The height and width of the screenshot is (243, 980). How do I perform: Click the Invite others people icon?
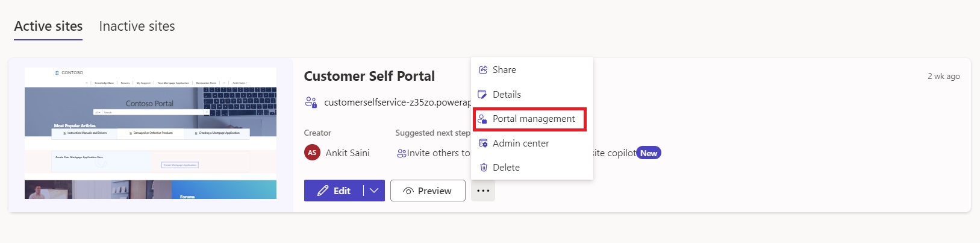coord(401,153)
